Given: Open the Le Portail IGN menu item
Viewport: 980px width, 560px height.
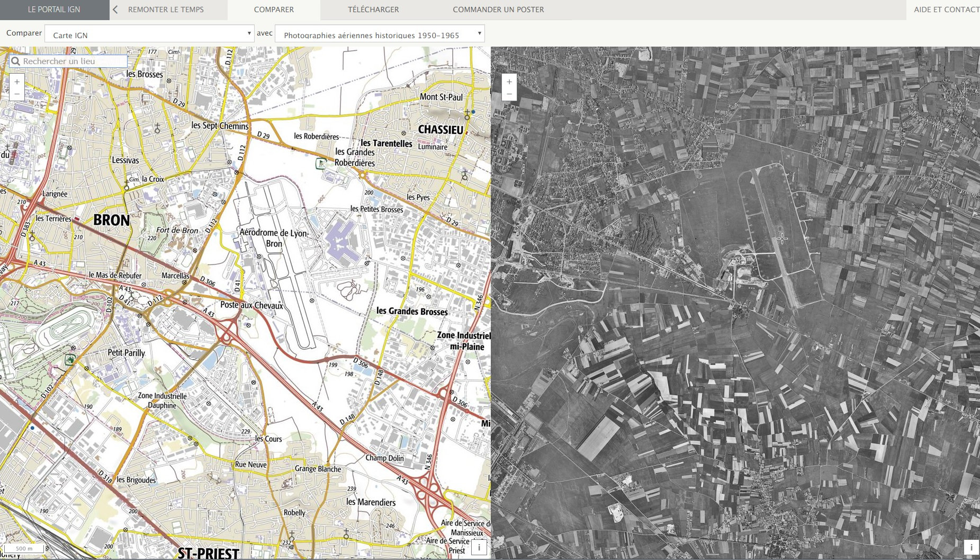Looking at the screenshot, I should [55, 10].
